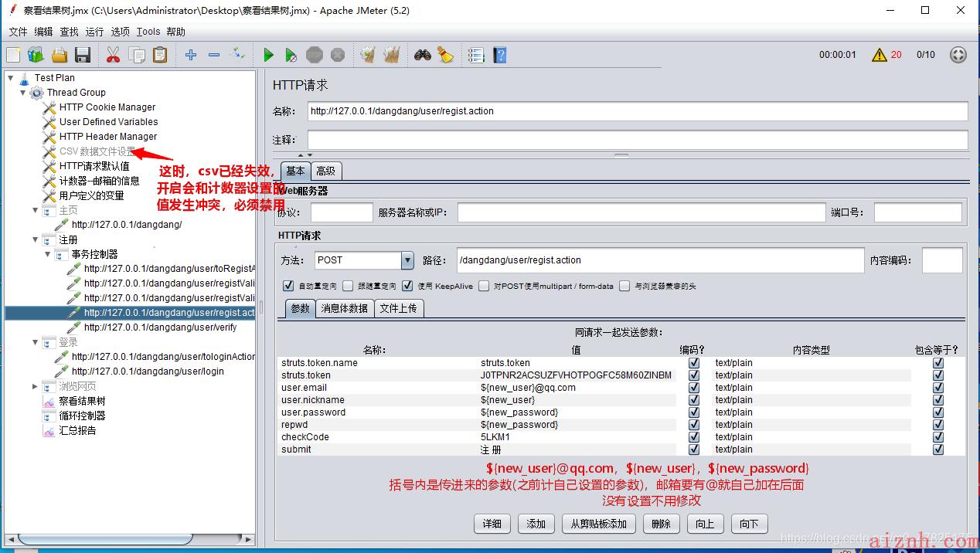Image resolution: width=980 pixels, height=553 pixels.
Task: Open the 编辑 menu
Action: coord(43,32)
